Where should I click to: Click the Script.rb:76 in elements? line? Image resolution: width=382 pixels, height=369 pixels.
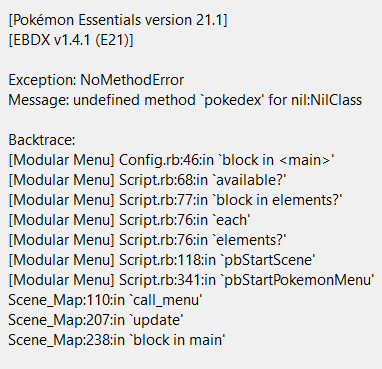pos(147,240)
